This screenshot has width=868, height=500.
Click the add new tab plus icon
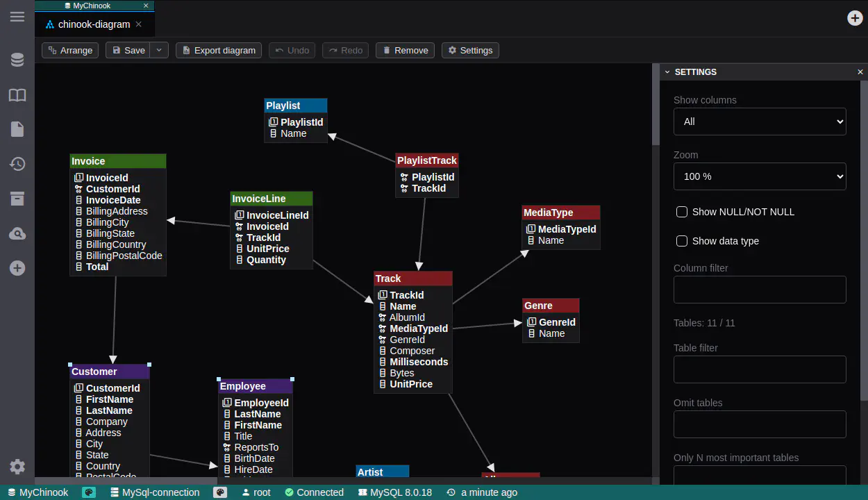[x=855, y=18]
